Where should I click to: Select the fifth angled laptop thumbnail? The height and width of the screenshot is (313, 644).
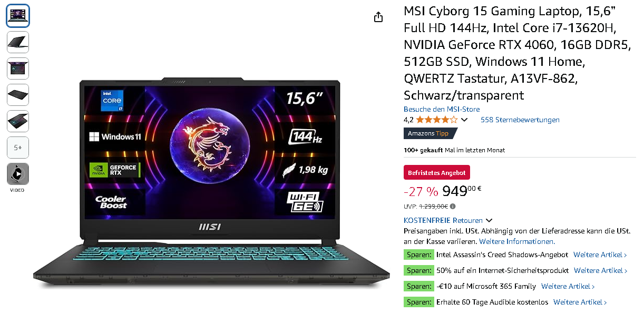click(x=18, y=121)
